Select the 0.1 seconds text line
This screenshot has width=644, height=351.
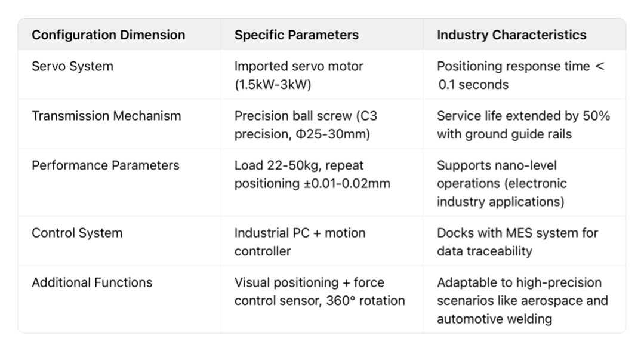[x=473, y=85]
